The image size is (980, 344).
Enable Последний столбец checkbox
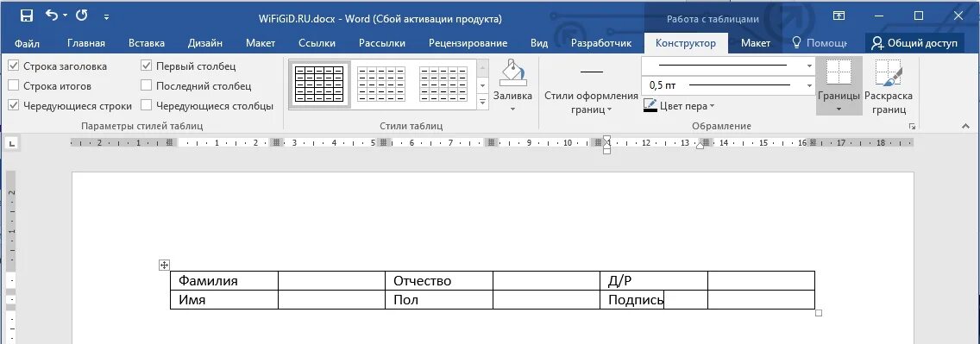click(x=147, y=86)
